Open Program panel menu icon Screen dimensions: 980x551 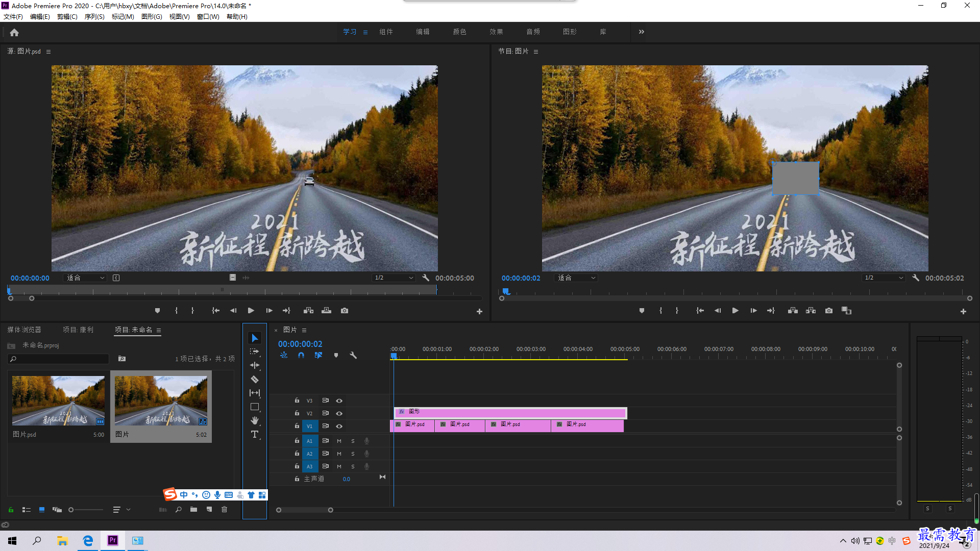tap(536, 52)
